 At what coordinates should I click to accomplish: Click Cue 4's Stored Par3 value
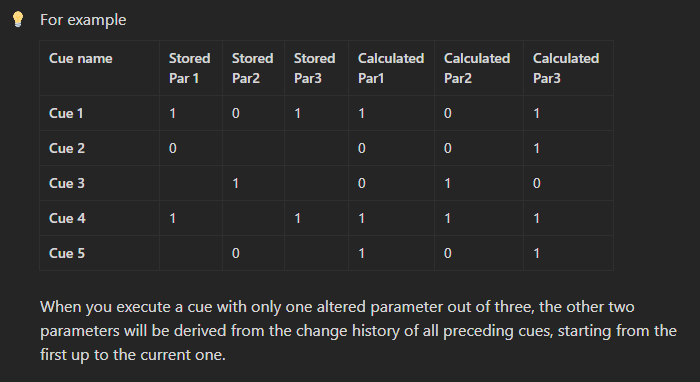[297, 218]
